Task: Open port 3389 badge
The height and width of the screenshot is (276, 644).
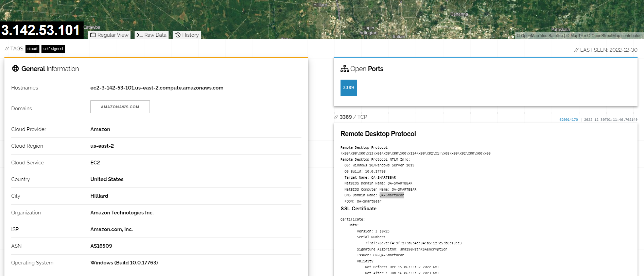Action: click(x=348, y=88)
